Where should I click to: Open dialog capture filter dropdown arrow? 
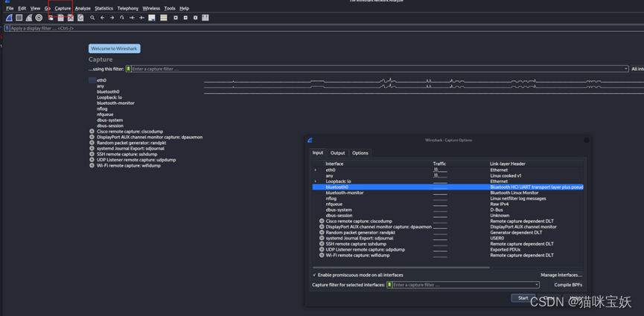point(537,285)
